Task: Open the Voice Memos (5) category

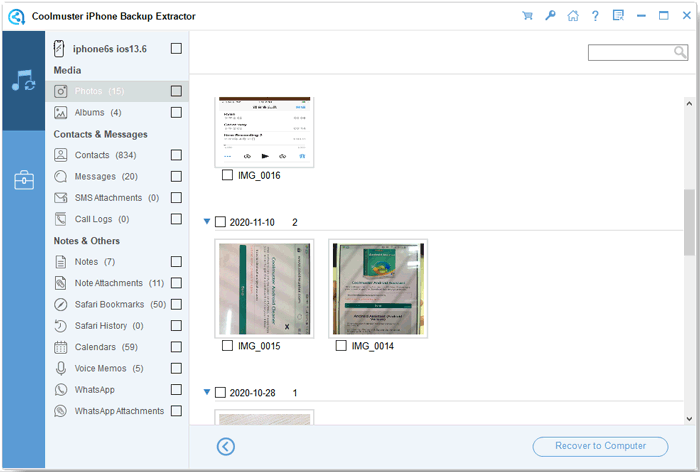Action: pos(109,368)
